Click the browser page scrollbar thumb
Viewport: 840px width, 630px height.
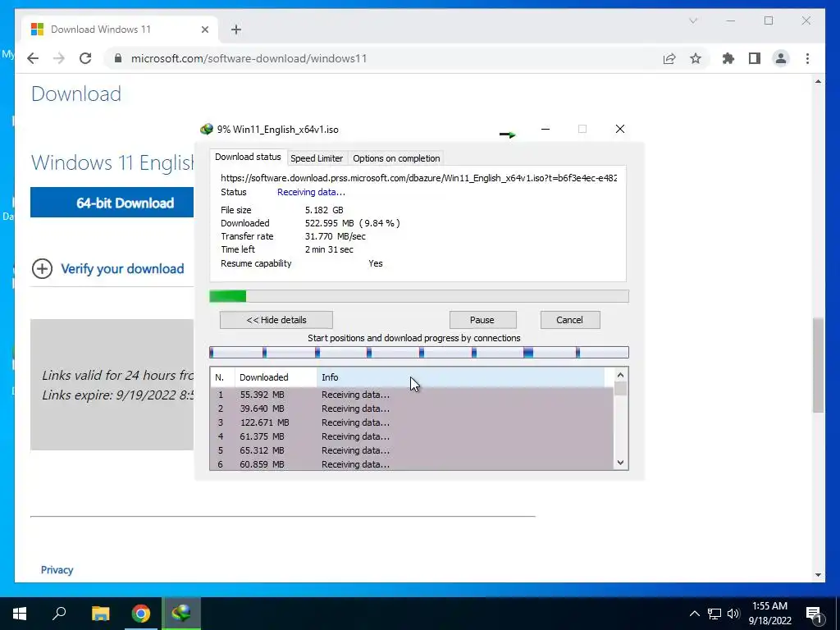coord(818,365)
